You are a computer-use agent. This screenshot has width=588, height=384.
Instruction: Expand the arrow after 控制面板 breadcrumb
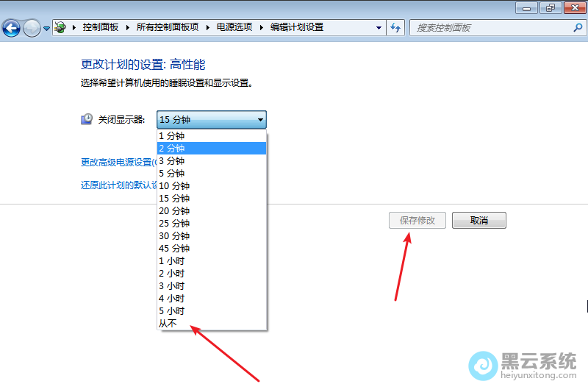click(x=128, y=27)
